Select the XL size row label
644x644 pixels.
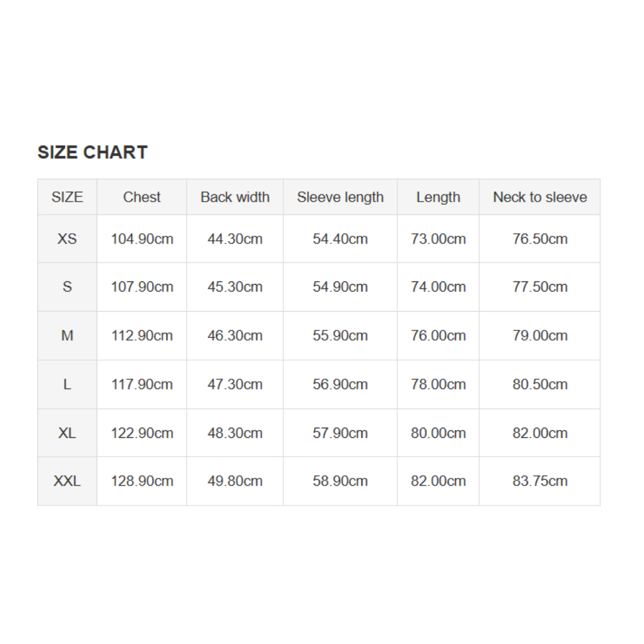coord(67,433)
